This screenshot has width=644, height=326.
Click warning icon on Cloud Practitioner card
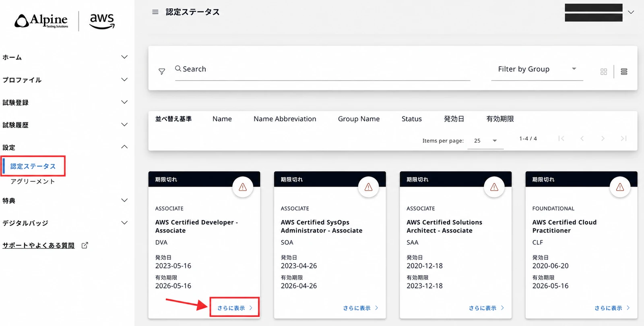pyautogui.click(x=620, y=187)
